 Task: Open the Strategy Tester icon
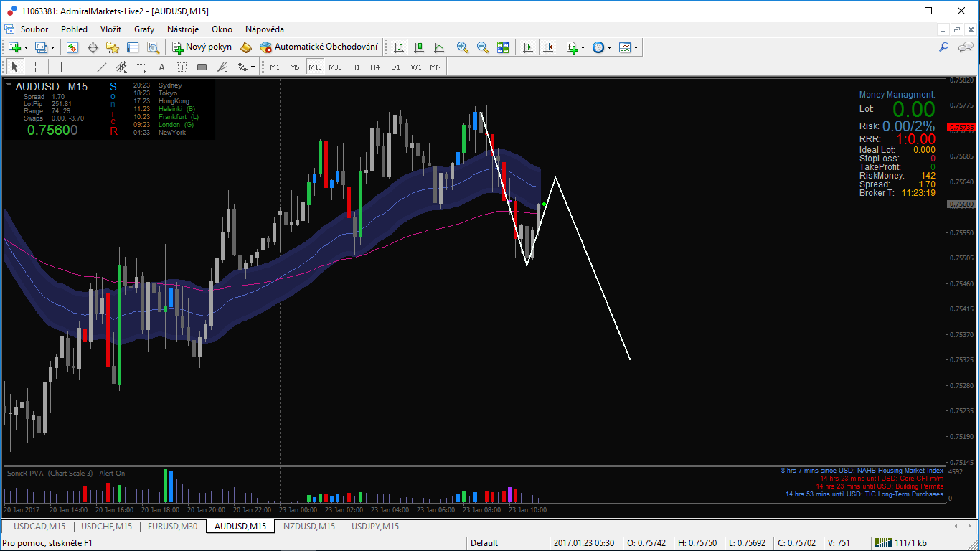pos(153,47)
